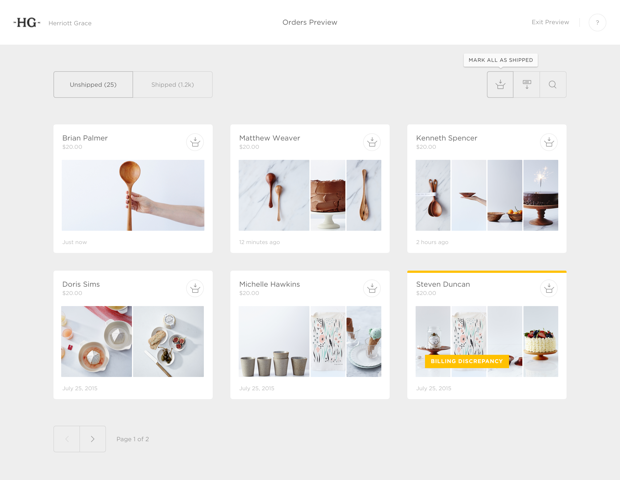
Task: Click the help question mark icon
Action: coord(597,22)
